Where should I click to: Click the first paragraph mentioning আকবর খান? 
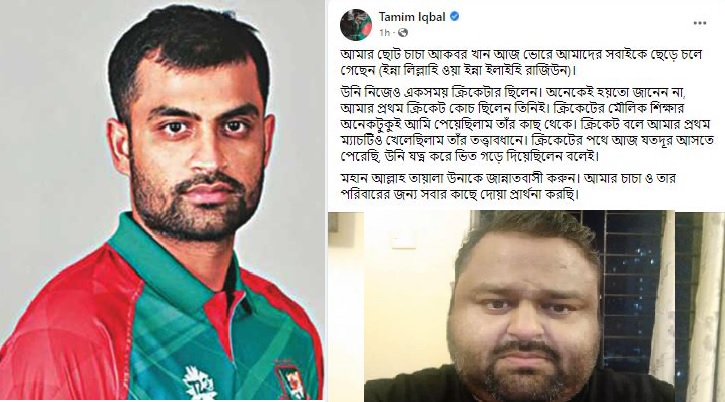521,62
